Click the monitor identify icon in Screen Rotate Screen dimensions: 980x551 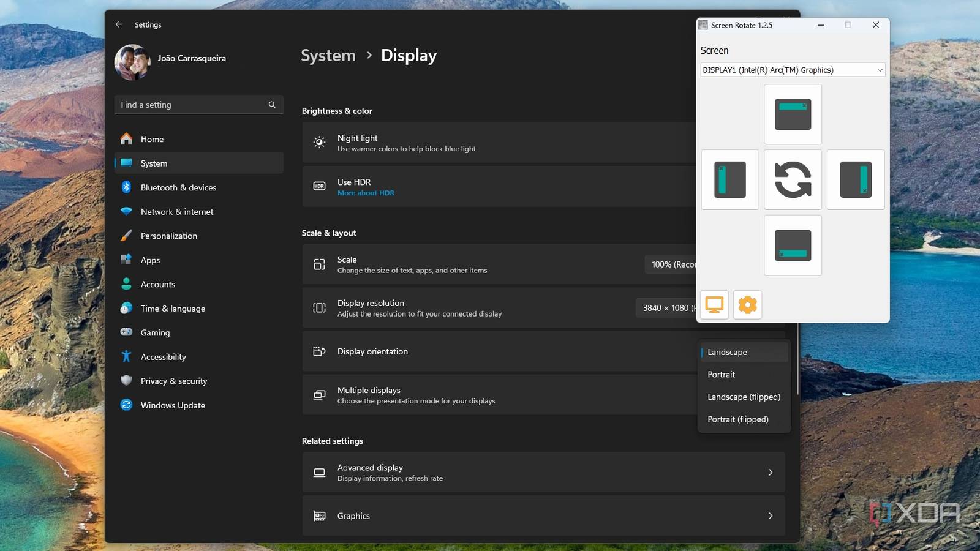[x=713, y=304]
